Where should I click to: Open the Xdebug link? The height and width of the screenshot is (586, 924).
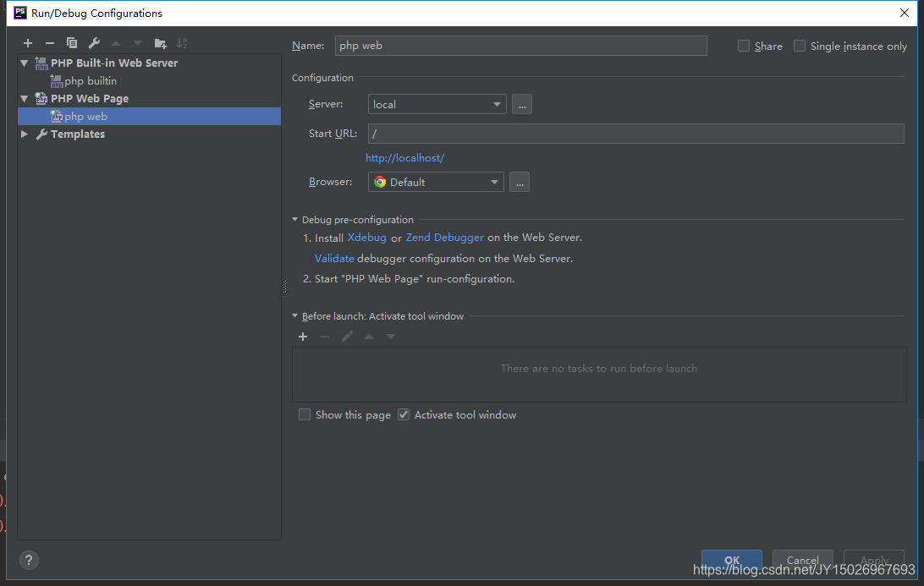tap(367, 238)
